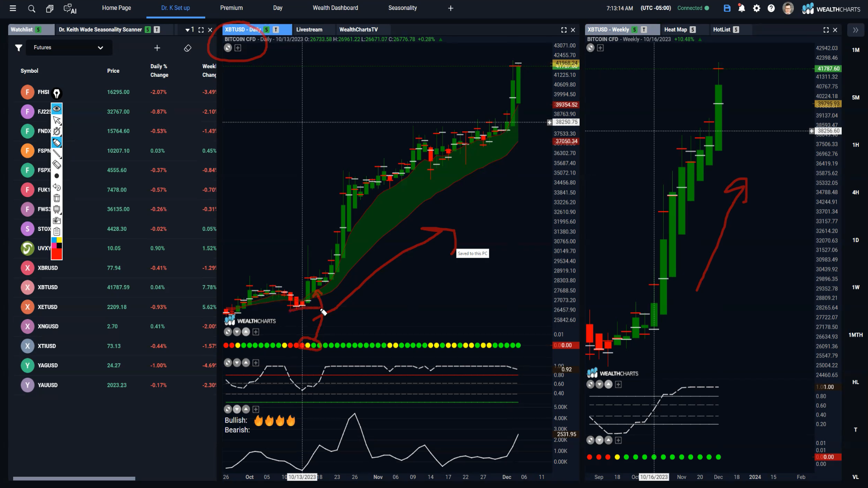
Task: Select the highlighter marker tool
Action: click(57, 143)
